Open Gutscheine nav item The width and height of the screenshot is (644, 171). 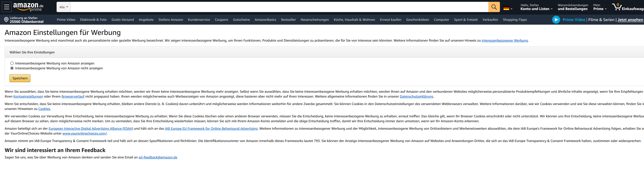241,20
